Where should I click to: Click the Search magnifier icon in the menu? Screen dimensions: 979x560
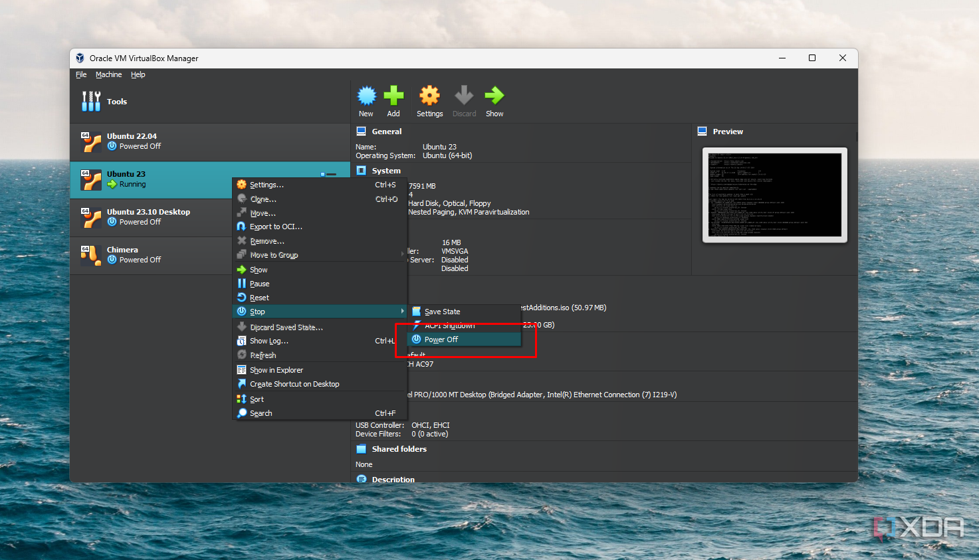(x=241, y=413)
